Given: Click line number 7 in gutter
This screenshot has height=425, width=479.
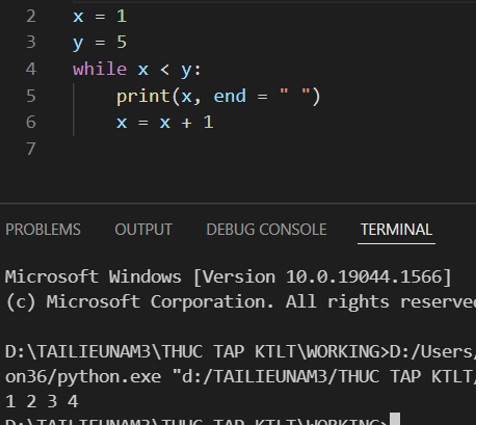Looking at the screenshot, I should 31,149.
